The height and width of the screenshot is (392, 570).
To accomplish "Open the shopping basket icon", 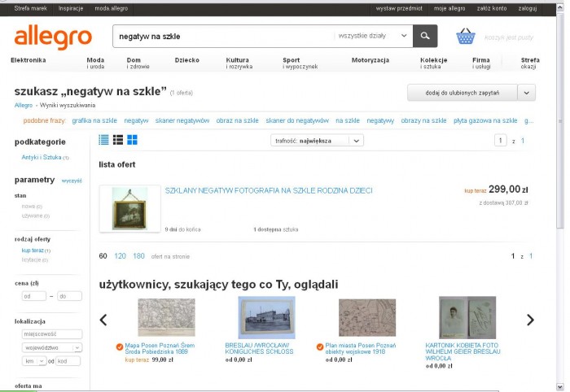I will (x=465, y=37).
